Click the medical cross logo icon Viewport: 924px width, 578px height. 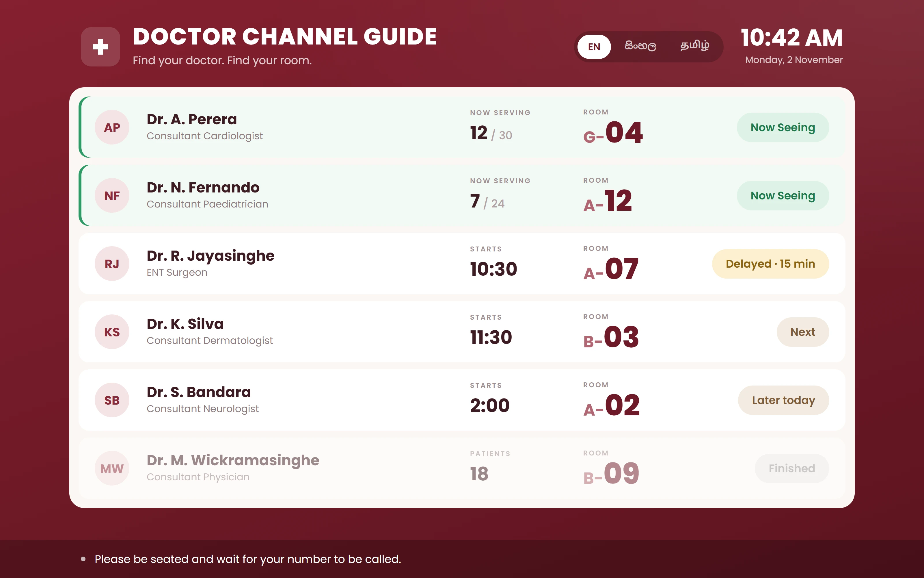[100, 47]
